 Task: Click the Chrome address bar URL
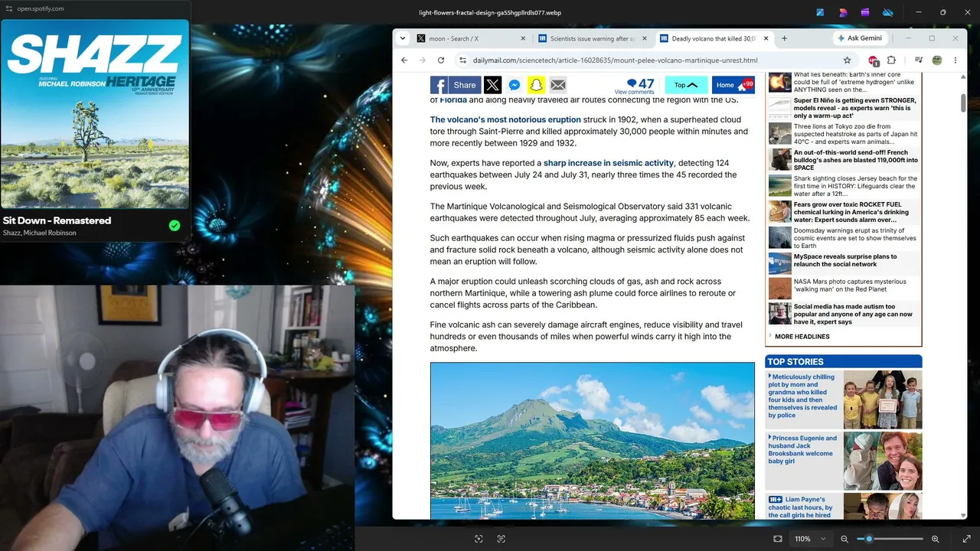coord(615,60)
